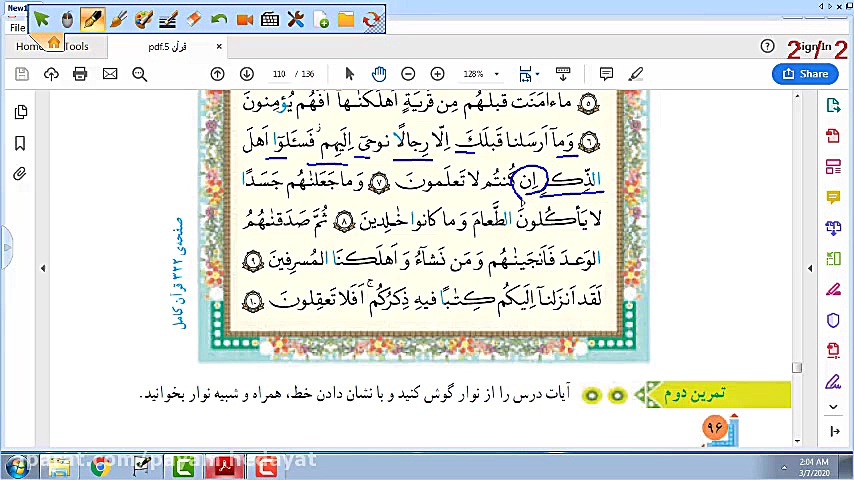Screen dimensions: 854x480
Task: Open File Explorer from the taskbar
Action: tap(59, 467)
